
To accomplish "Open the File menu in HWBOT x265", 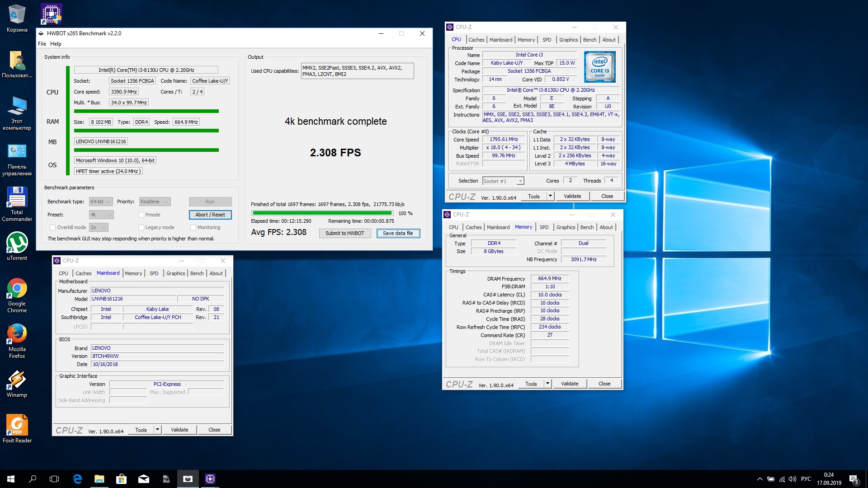I will (42, 44).
